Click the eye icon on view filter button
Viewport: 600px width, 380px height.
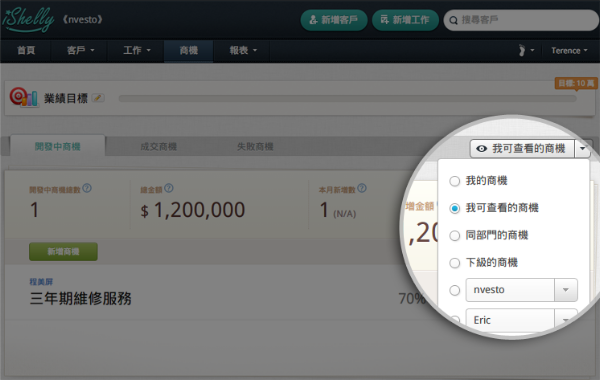(x=481, y=148)
